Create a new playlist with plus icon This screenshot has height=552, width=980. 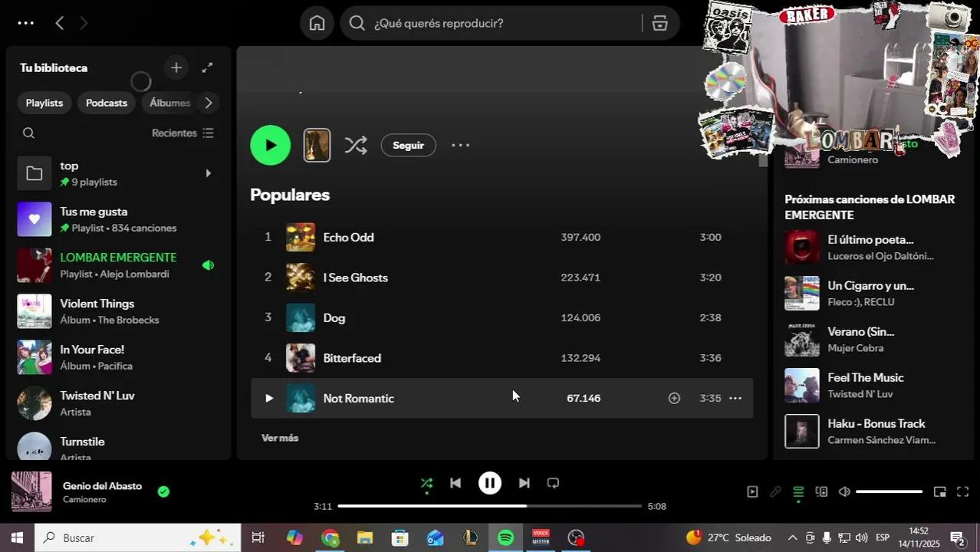click(x=176, y=67)
